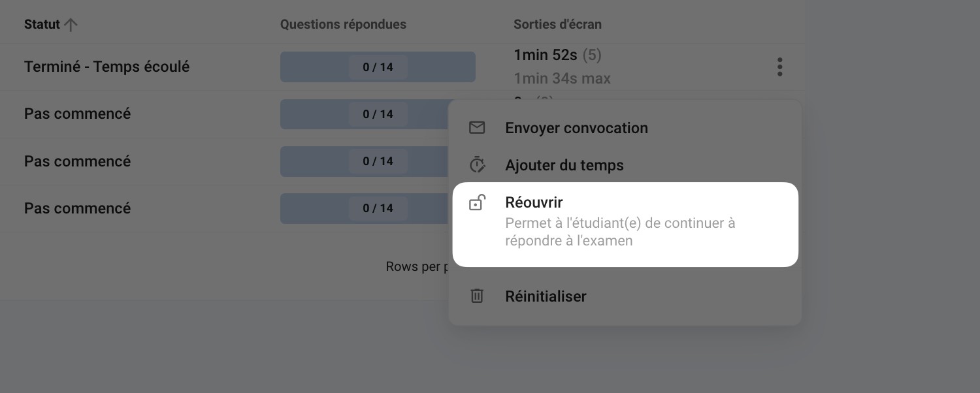This screenshot has width=980, height=393.
Task: Click the stopwatch icon beside Ajouter du temps
Action: (477, 165)
